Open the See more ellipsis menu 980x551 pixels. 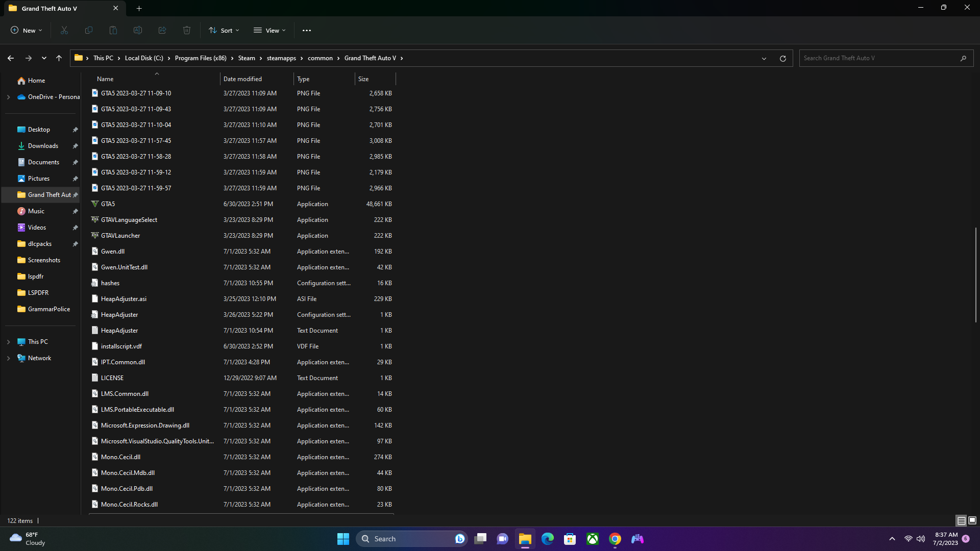[307, 31]
